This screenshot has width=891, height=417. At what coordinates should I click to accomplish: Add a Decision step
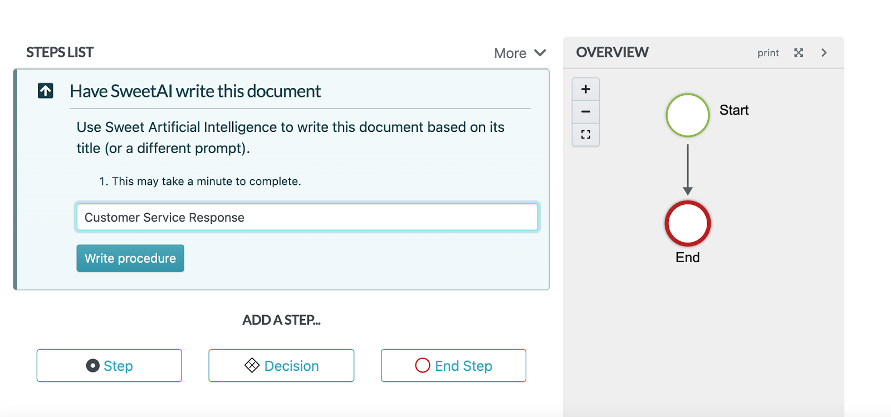click(281, 366)
